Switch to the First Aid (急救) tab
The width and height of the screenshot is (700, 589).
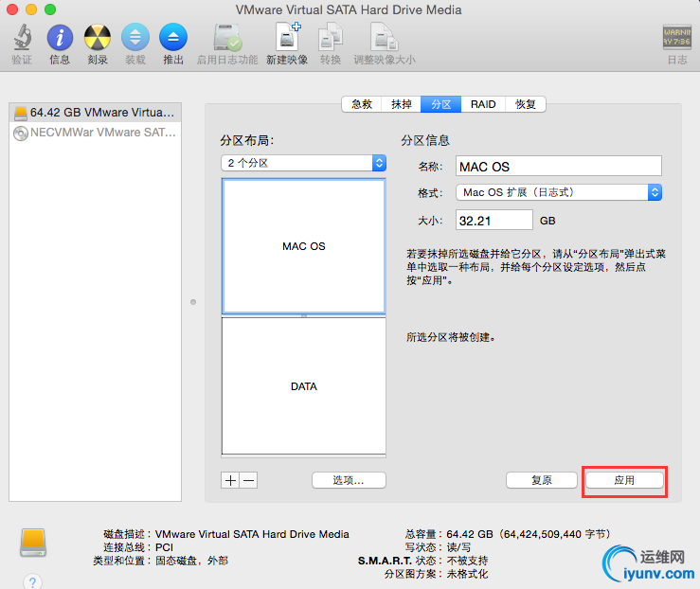[362, 104]
